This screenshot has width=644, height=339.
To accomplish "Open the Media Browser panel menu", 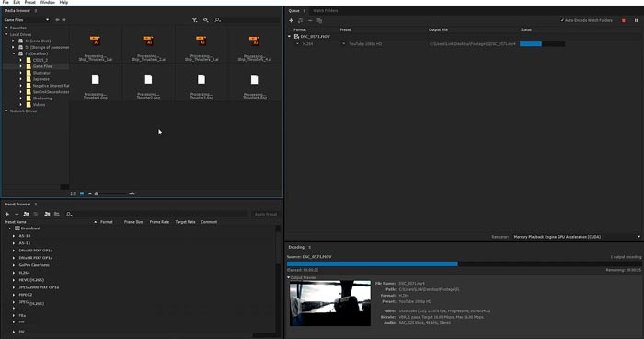I will point(36,11).
